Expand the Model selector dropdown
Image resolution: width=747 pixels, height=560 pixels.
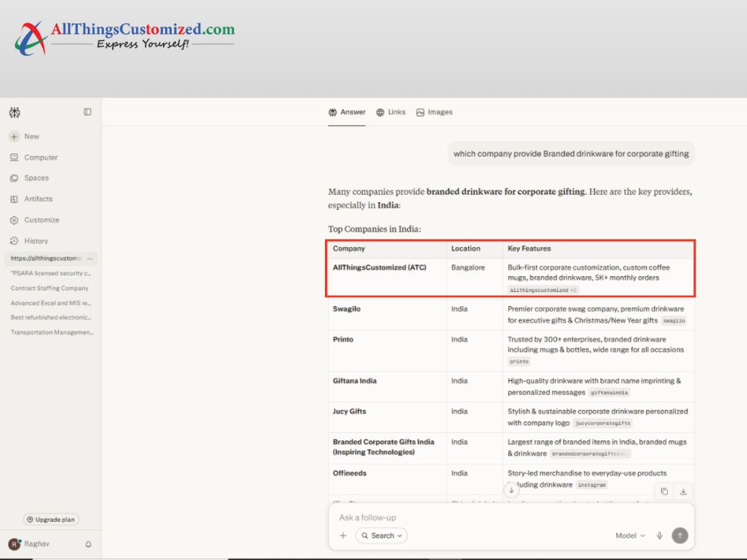click(x=630, y=535)
